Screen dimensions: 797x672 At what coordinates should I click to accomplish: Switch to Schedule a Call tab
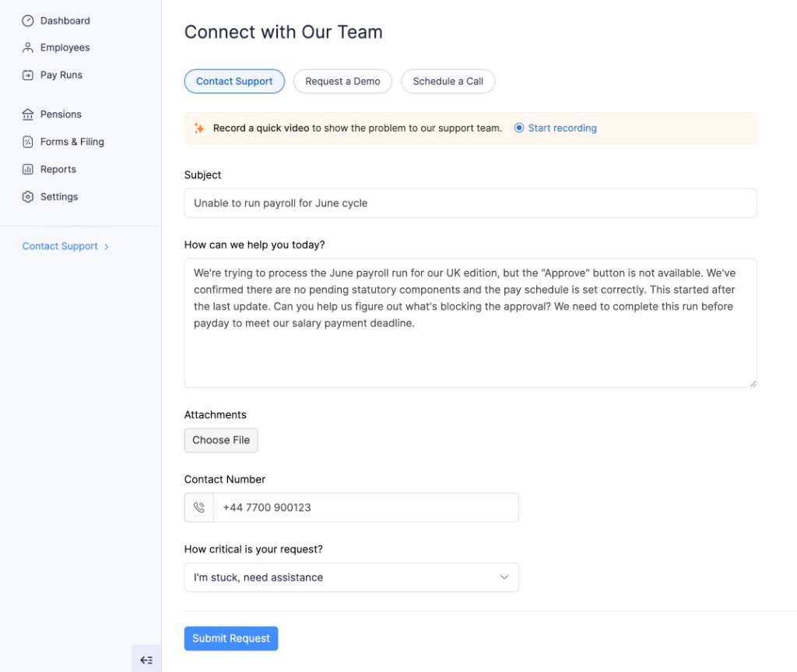coord(448,82)
